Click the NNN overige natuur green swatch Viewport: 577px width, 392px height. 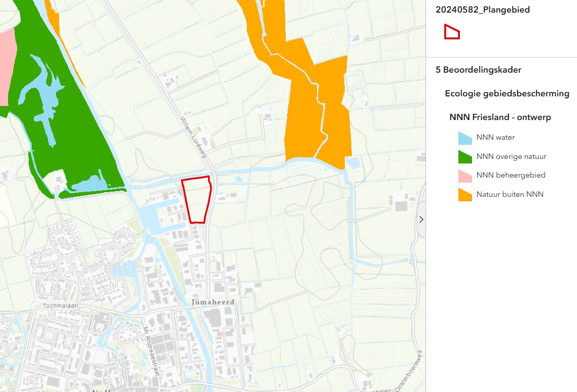click(x=465, y=157)
